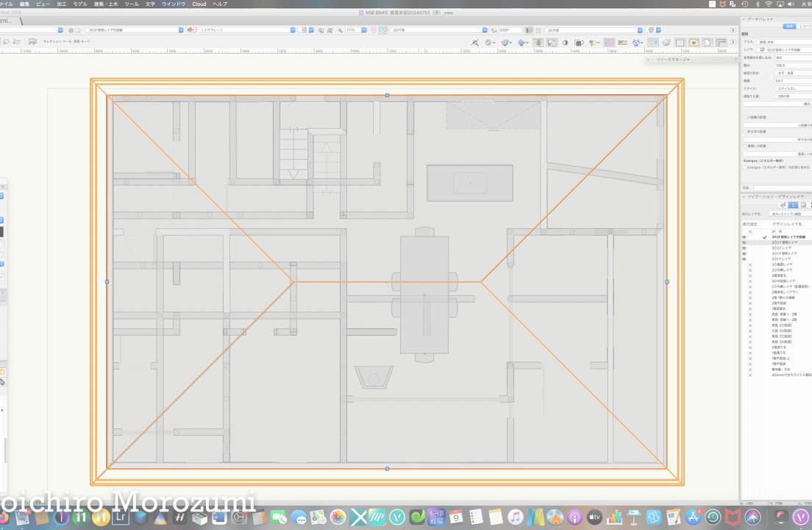
Task: Select the 3D基礎レイヤ row in layer list
Action: [783, 264]
